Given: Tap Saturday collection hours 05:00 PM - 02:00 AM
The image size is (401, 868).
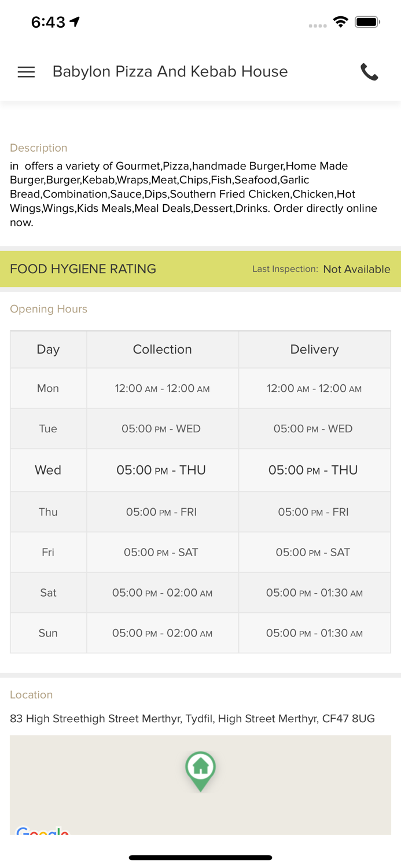Looking at the screenshot, I should (163, 593).
